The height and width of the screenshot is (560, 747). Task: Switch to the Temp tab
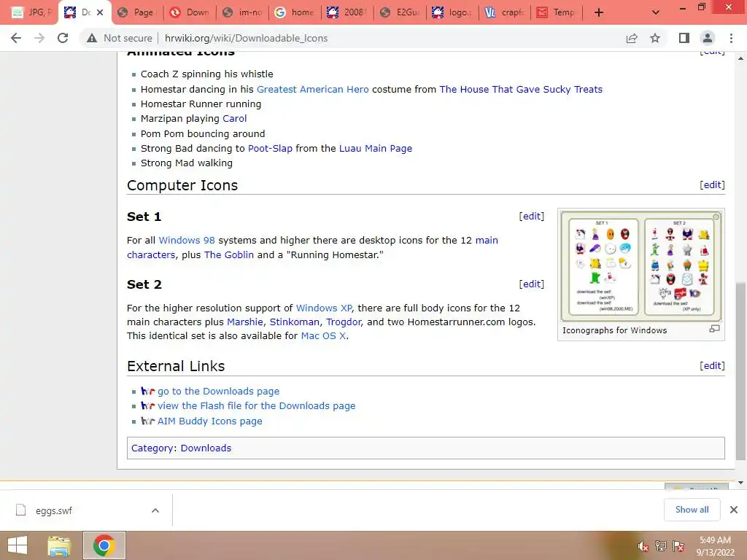point(558,12)
